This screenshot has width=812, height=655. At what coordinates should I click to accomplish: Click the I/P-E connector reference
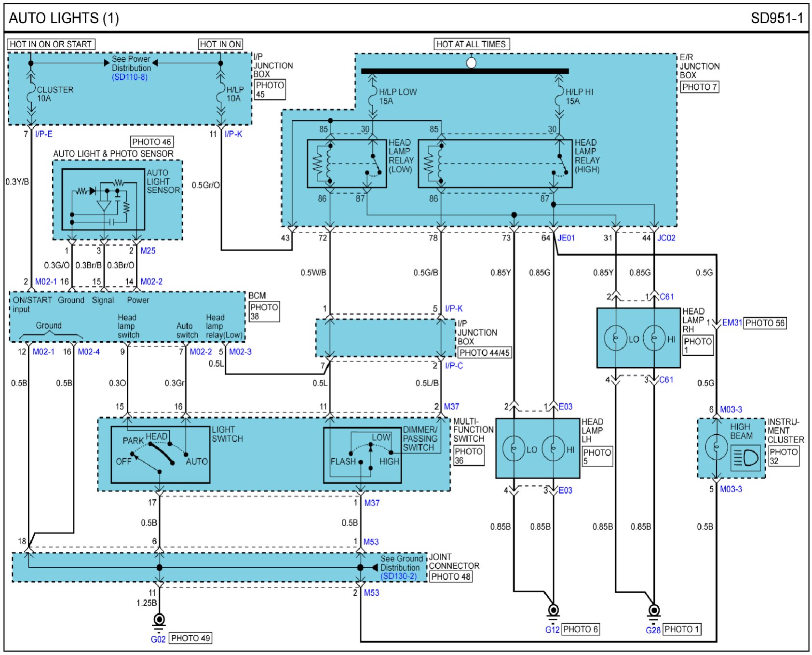tap(44, 134)
